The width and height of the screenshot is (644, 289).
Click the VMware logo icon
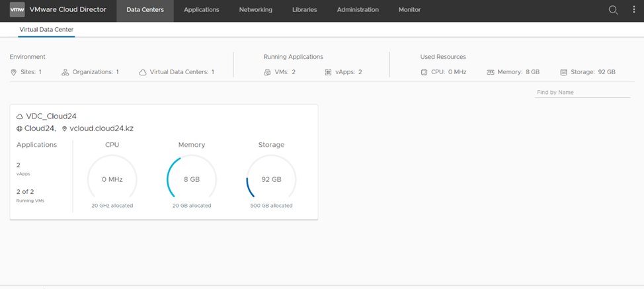[17, 10]
